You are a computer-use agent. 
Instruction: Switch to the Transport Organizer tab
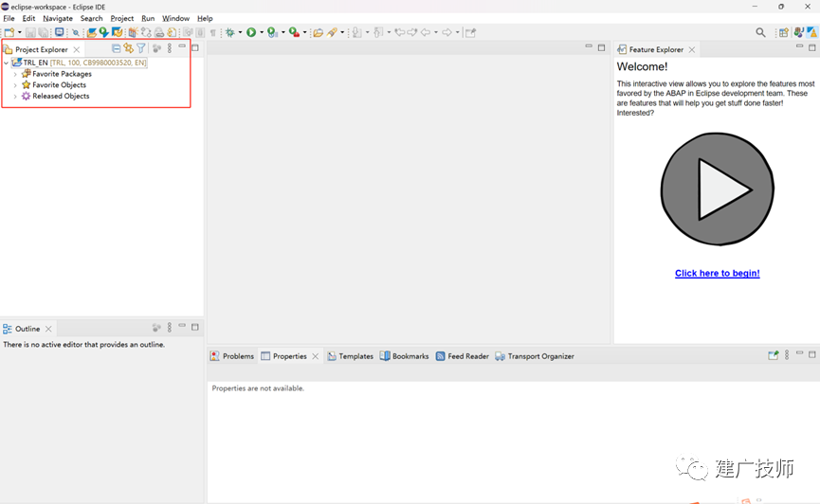point(535,356)
